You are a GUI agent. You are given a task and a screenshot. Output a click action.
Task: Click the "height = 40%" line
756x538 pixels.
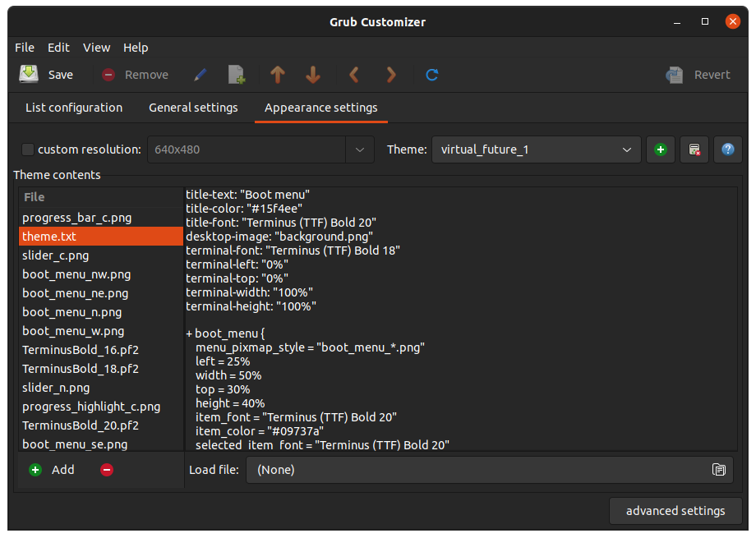[230, 403]
